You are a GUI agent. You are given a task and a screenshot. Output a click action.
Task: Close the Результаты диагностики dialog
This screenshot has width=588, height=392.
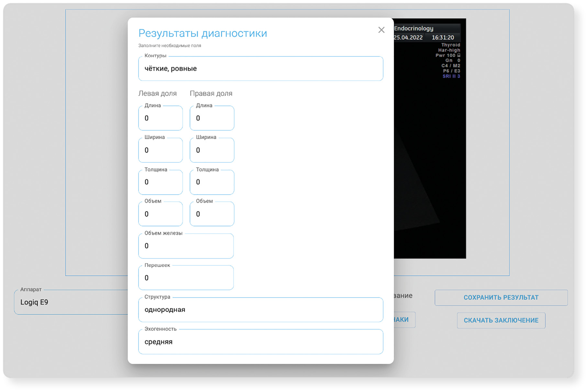(x=381, y=30)
